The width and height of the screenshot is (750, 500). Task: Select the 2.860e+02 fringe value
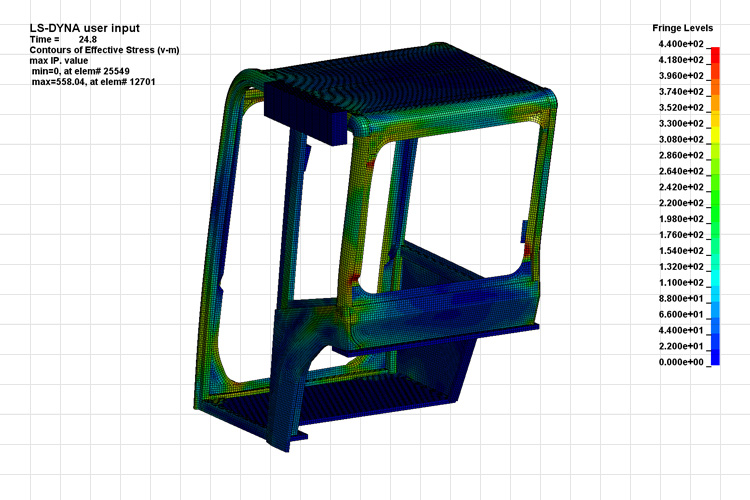[x=681, y=155]
